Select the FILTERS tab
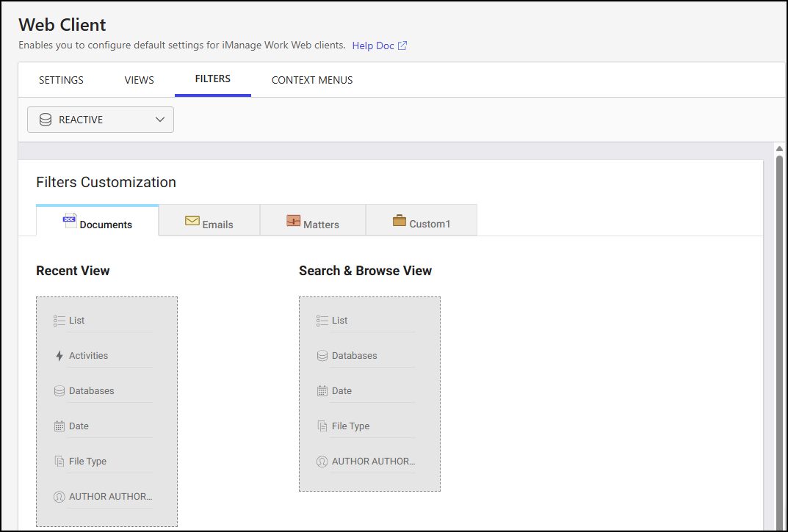This screenshot has height=532, width=788. [x=212, y=79]
